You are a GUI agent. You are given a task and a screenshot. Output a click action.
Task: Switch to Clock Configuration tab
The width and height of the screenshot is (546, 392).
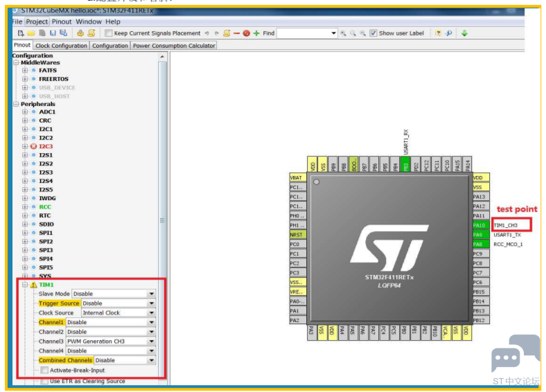pyautogui.click(x=61, y=46)
